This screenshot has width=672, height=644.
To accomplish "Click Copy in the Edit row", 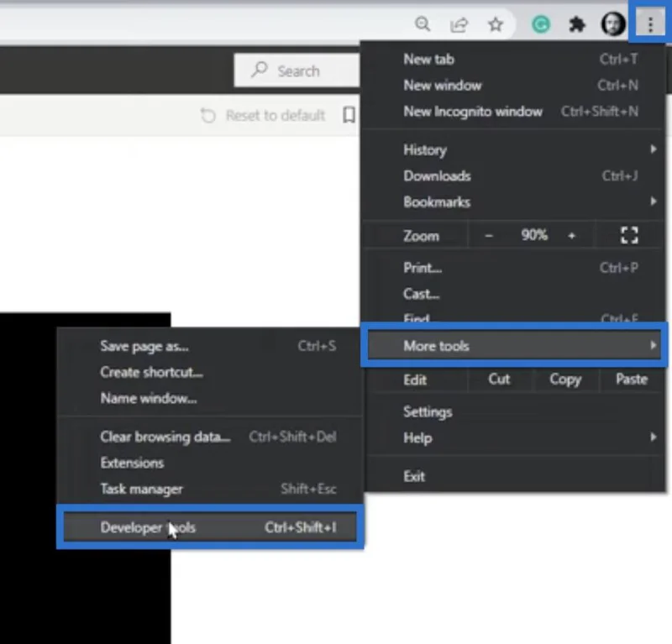I will click(565, 380).
